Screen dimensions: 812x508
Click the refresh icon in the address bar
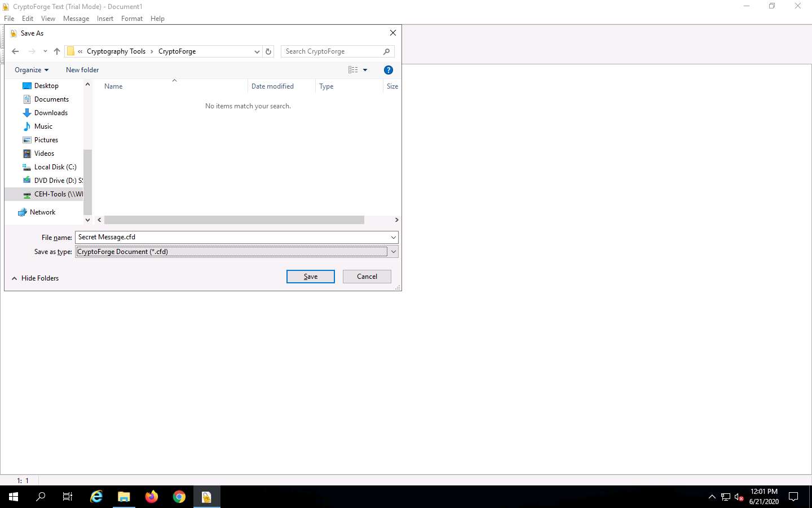268,51
